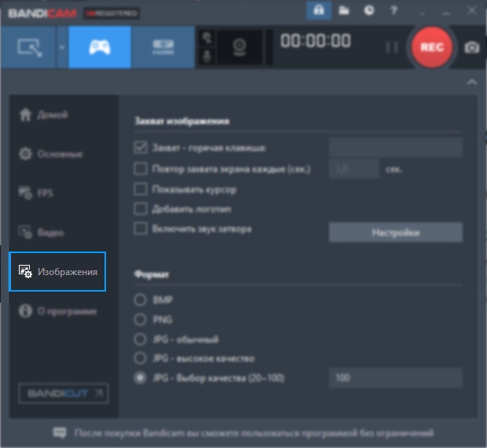Open the О программе about tab

tap(58, 311)
